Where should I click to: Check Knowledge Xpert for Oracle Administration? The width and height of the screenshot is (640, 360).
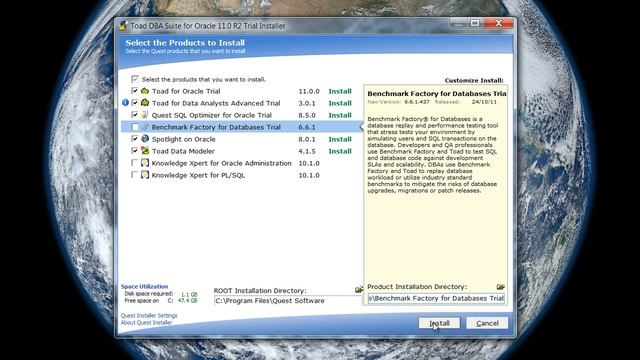[134, 163]
